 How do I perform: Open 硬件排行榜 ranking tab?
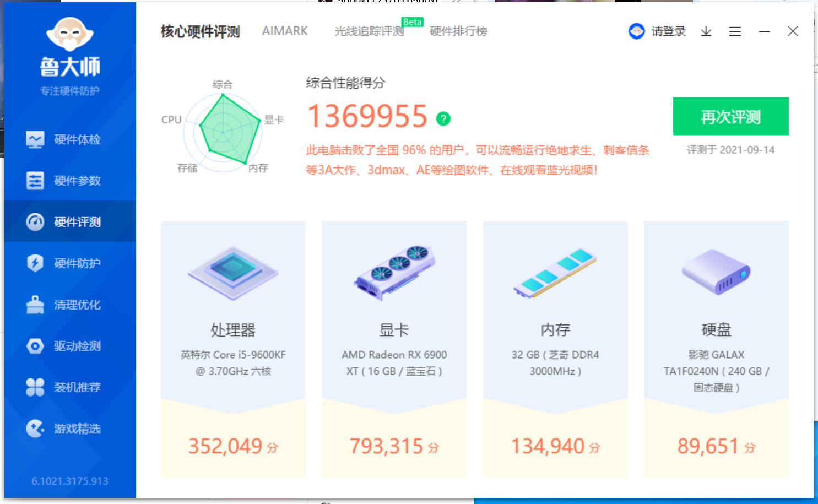pos(458,31)
